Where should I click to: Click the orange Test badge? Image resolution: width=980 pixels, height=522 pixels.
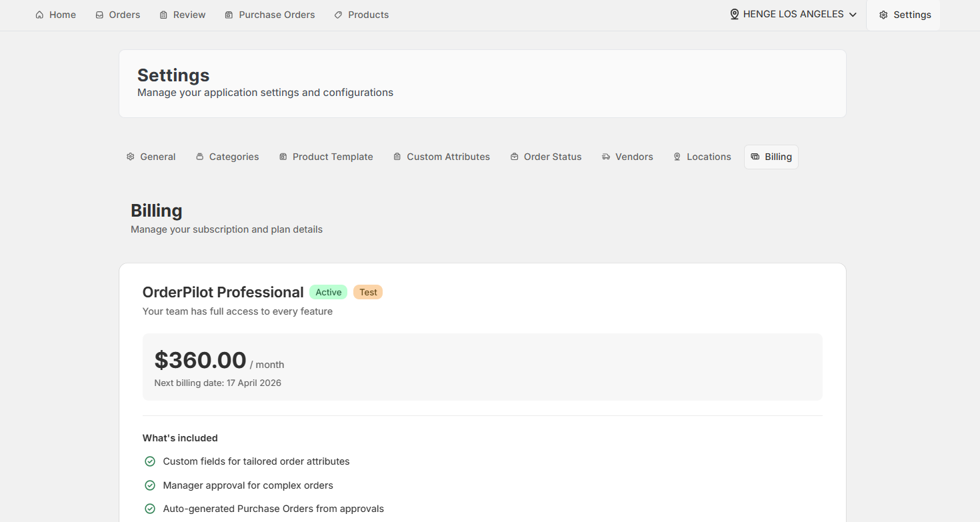pos(368,292)
